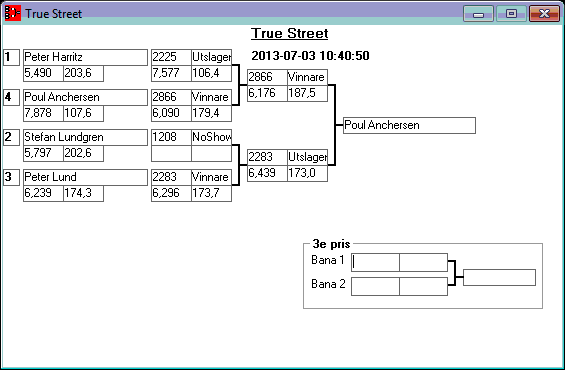Maximize the True Street window

click(x=511, y=14)
